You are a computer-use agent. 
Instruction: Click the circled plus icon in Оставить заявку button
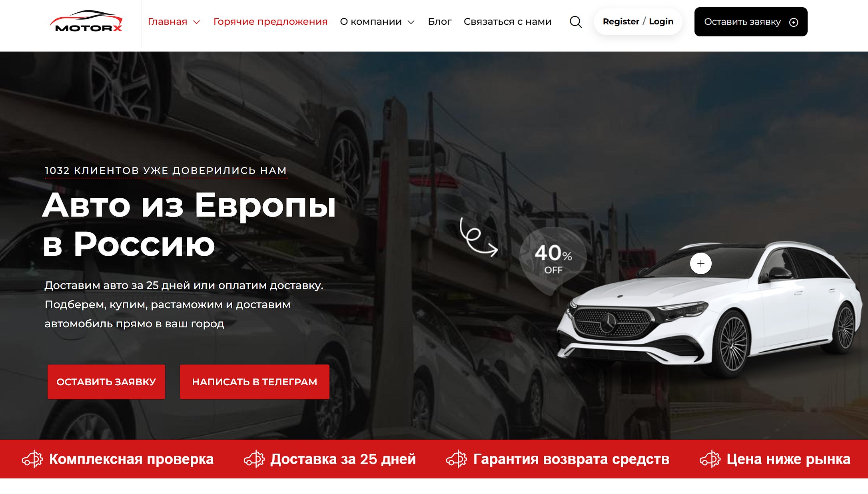pyautogui.click(x=794, y=22)
